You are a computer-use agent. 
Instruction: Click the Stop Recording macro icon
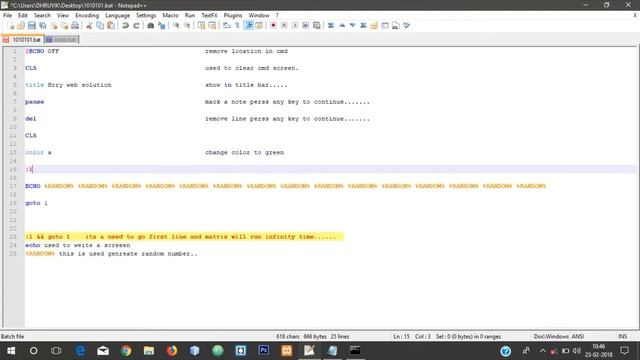(284, 26)
